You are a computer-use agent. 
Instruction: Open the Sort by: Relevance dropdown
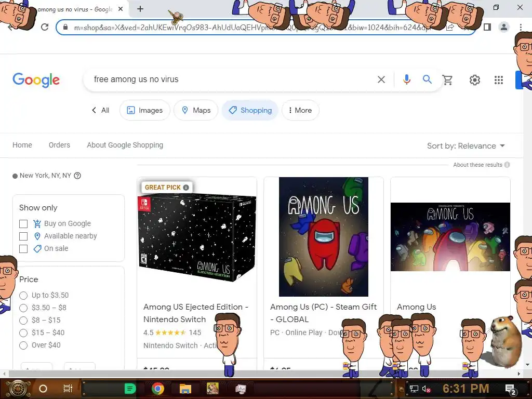point(466,146)
